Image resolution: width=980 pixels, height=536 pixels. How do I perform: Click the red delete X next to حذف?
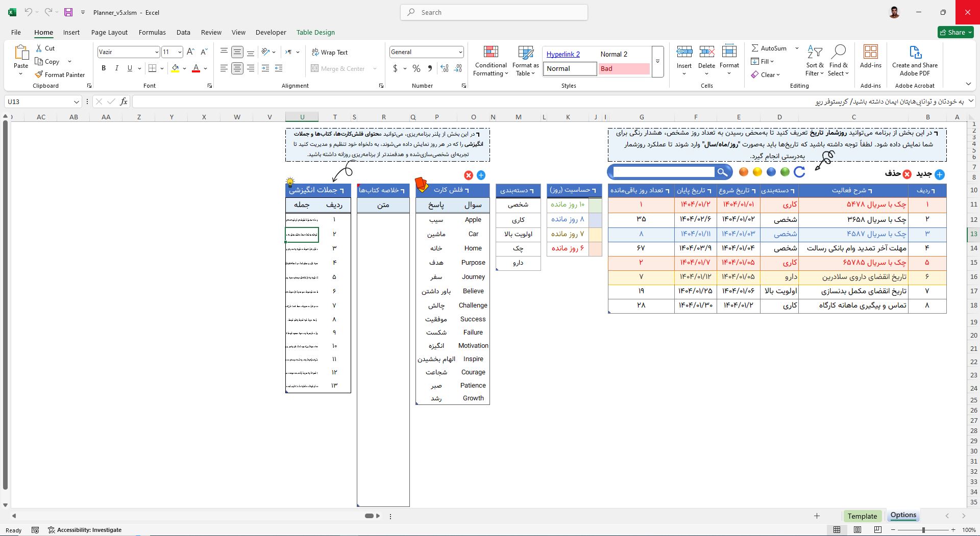tap(907, 174)
